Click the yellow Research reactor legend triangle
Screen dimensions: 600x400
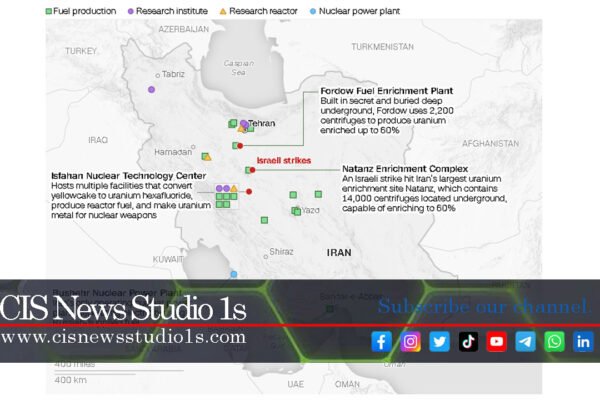(223, 11)
